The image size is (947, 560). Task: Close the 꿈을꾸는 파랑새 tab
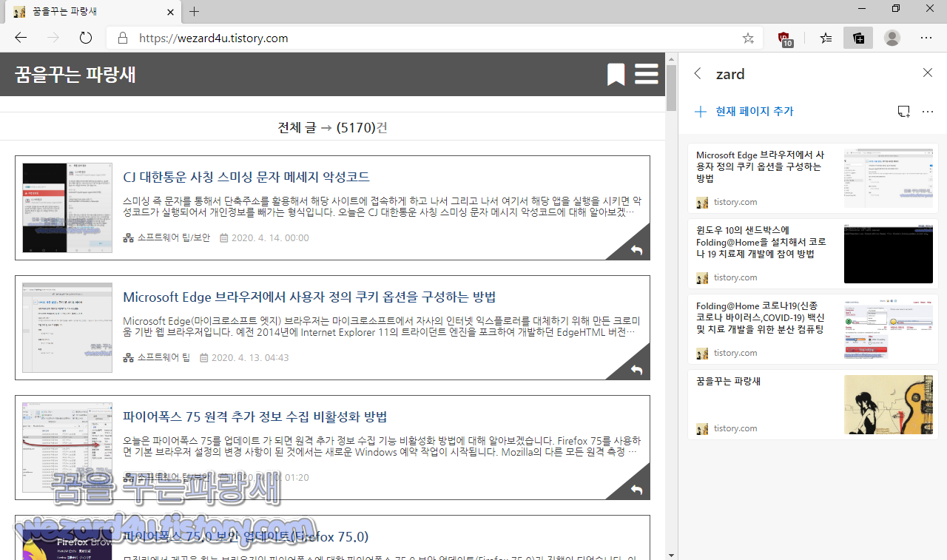point(170,12)
